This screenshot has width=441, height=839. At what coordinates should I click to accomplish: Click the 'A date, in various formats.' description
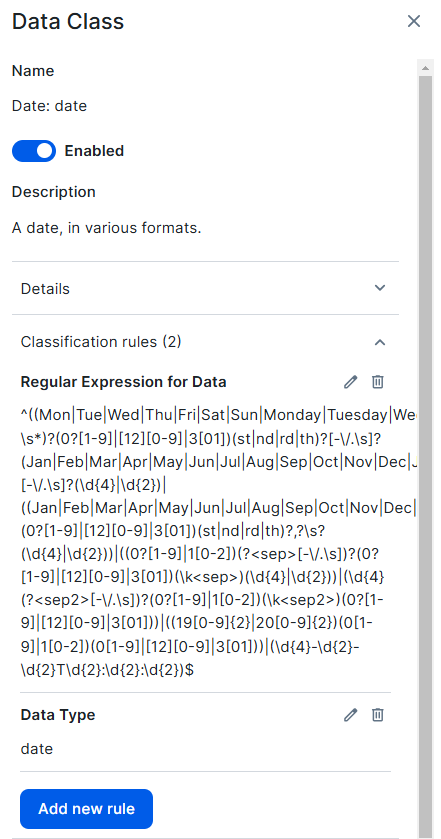point(107,228)
